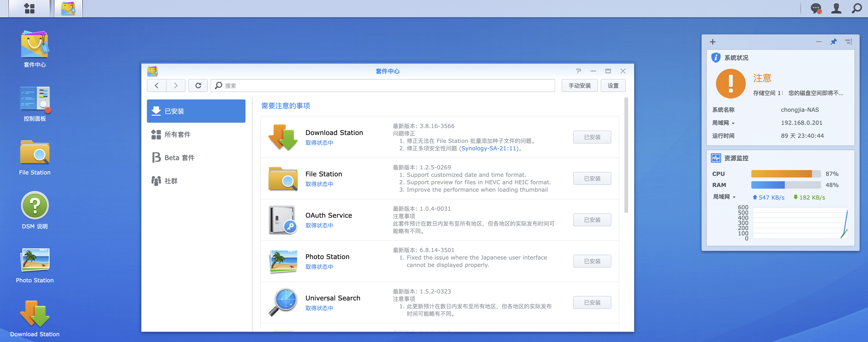Click 设置 (Settings) button in Package Center
Screen dimensions: 868x342
[x=613, y=85]
